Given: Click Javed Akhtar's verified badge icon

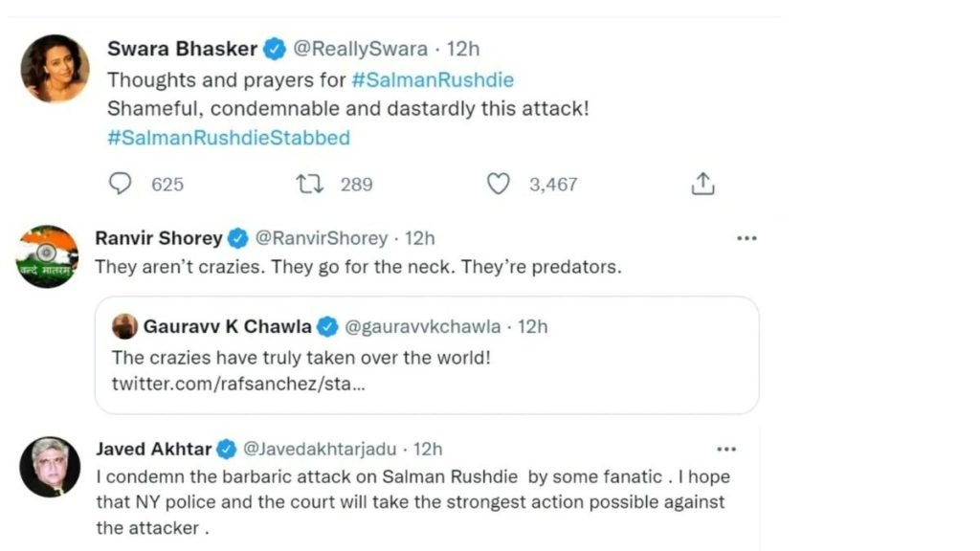Looking at the screenshot, I should 227,449.
